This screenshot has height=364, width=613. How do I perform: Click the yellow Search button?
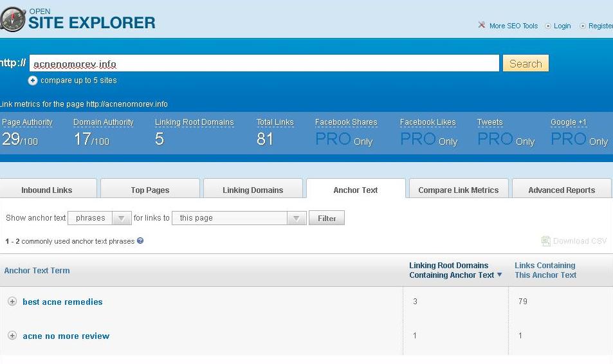526,63
